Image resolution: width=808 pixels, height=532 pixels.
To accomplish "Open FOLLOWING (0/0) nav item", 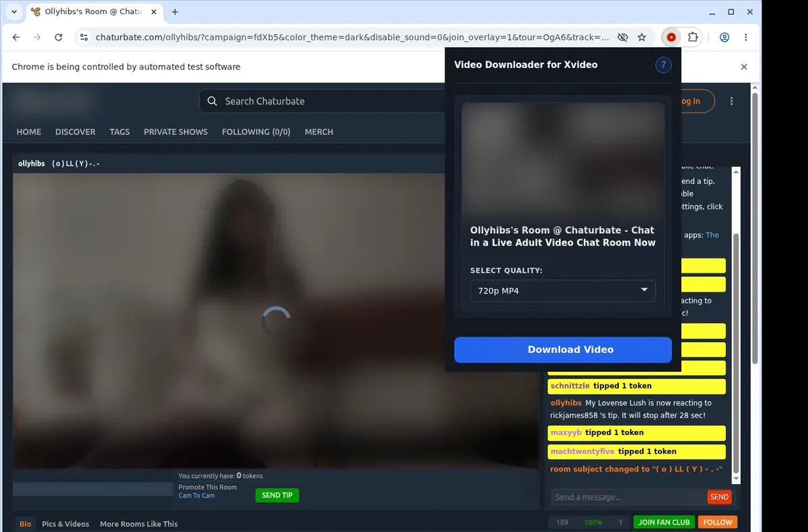I will (256, 132).
